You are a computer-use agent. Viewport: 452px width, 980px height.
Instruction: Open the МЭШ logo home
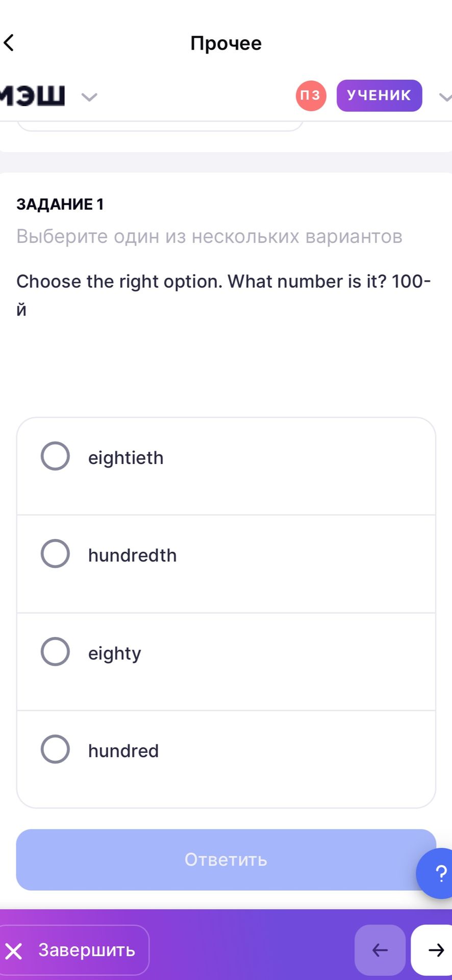33,95
